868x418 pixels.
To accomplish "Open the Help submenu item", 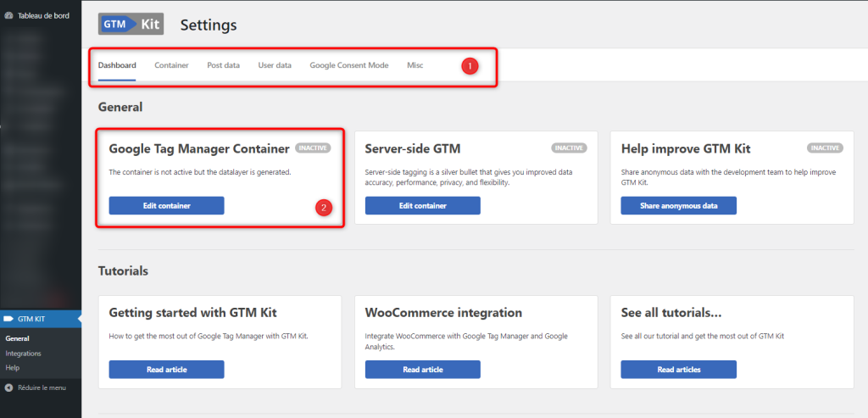I will (x=12, y=368).
